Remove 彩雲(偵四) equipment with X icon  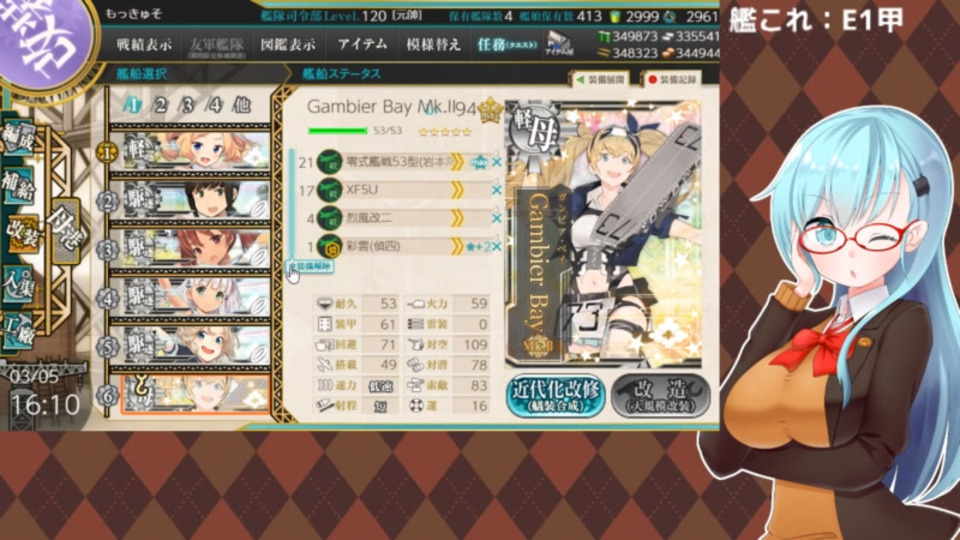pyautogui.click(x=497, y=246)
